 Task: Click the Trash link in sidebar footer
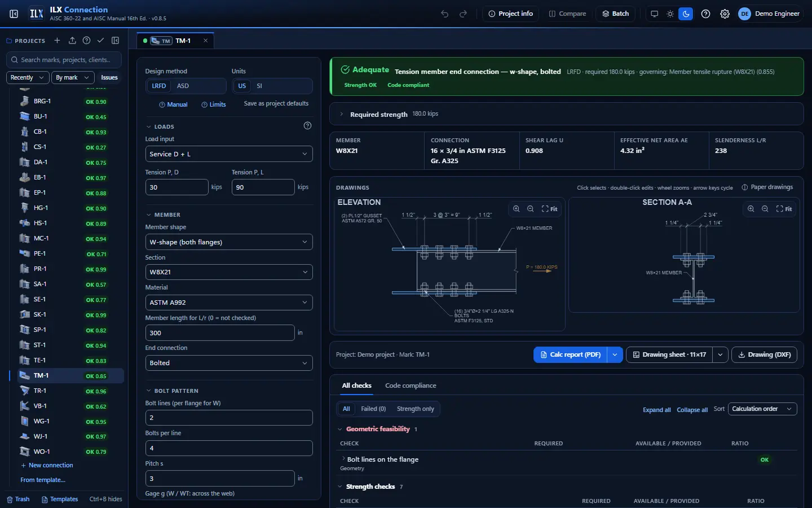(18, 499)
